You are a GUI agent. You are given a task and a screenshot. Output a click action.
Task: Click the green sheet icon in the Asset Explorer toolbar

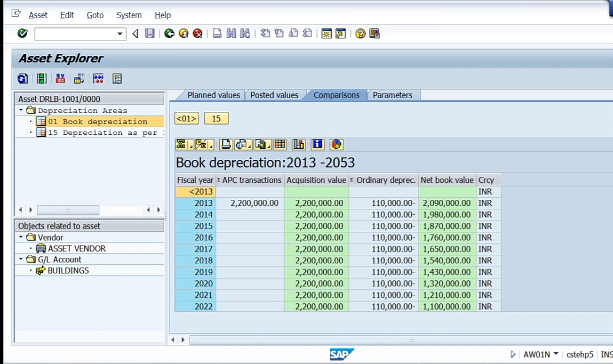point(42,78)
